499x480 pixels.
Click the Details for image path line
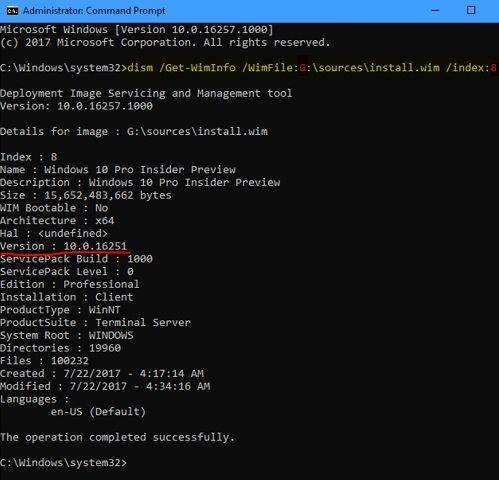click(134, 131)
